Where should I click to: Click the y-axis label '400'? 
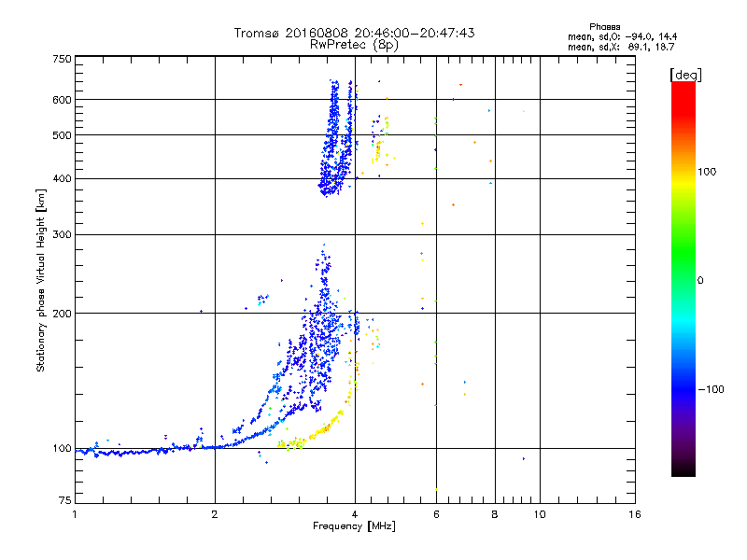(62, 179)
